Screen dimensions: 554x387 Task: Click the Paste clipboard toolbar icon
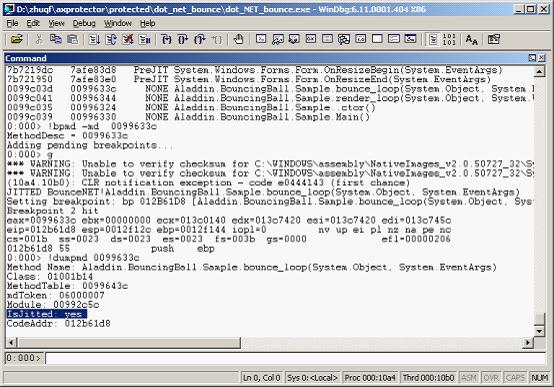point(72,39)
